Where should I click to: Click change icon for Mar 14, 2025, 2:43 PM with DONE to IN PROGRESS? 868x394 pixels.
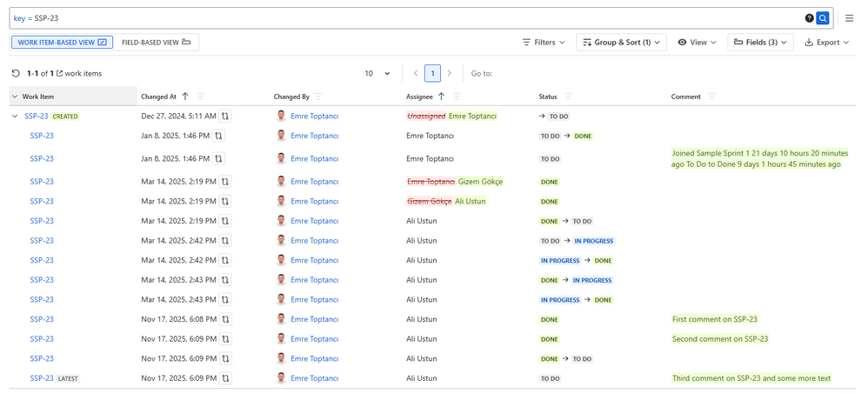click(225, 280)
